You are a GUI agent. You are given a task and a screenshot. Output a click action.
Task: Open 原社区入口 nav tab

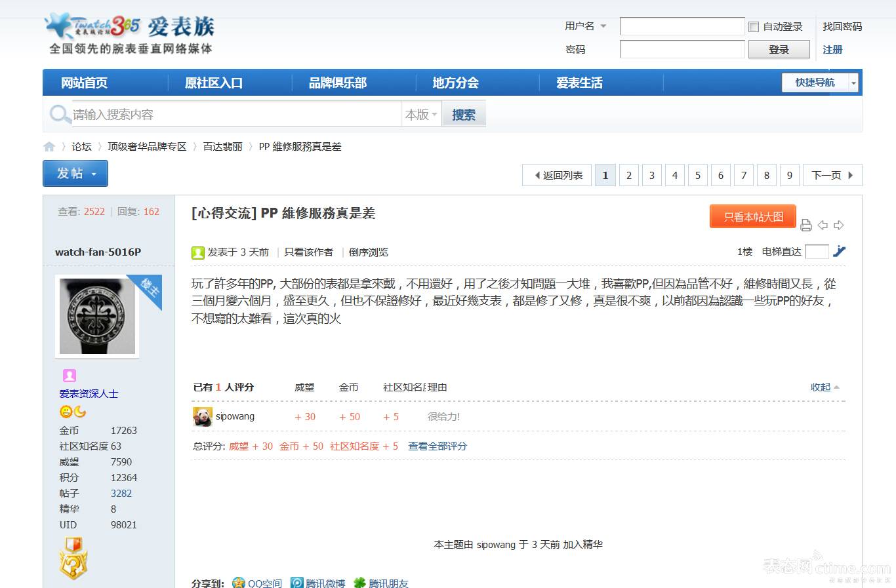click(x=214, y=83)
